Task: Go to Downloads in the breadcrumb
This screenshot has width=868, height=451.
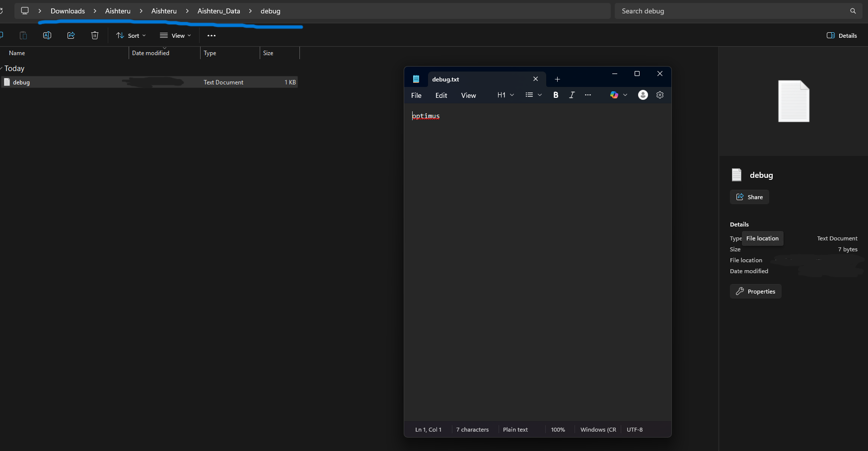Action: tap(68, 11)
